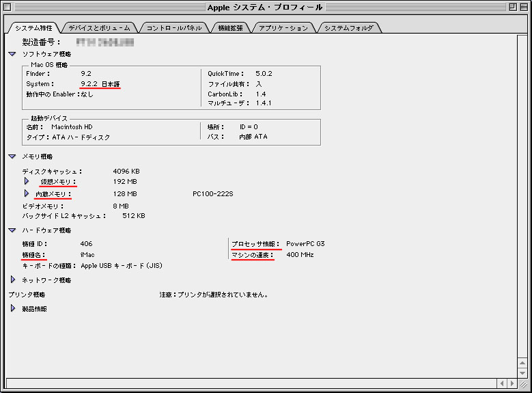The height and width of the screenshot is (393, 532).
Task: Click the built-in memory value 128 MB
Action: point(125,194)
